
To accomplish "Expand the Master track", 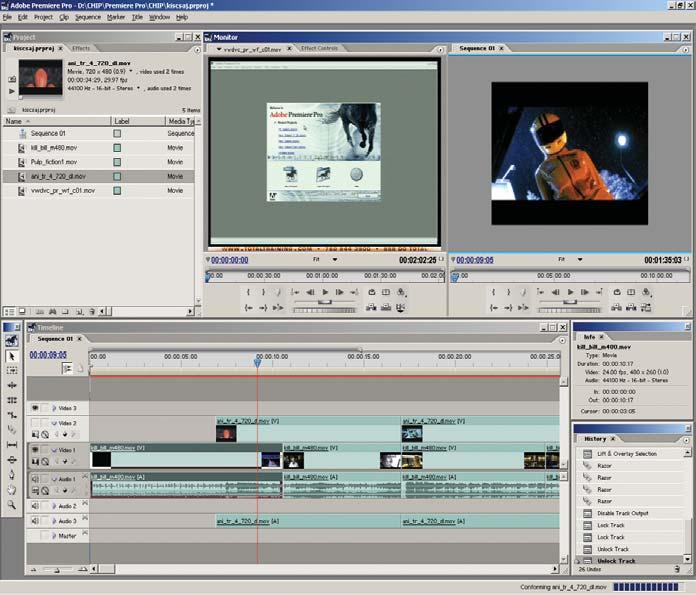I will 54,536.
